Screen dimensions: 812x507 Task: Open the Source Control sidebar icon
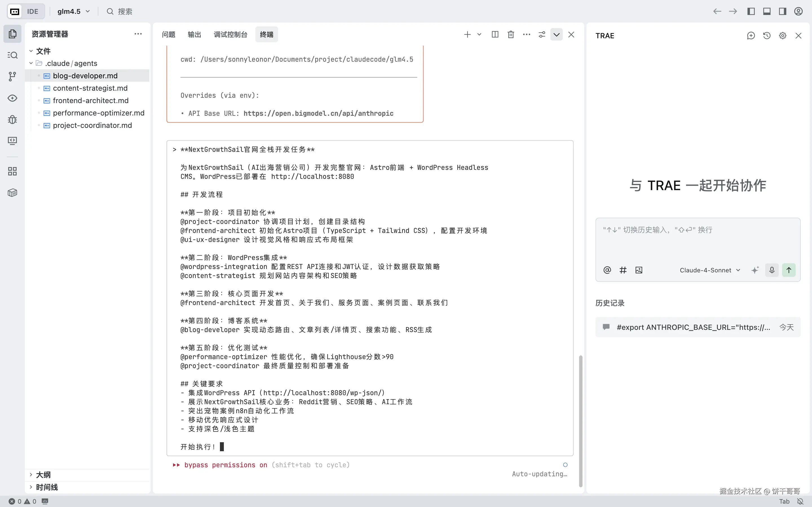coord(12,76)
